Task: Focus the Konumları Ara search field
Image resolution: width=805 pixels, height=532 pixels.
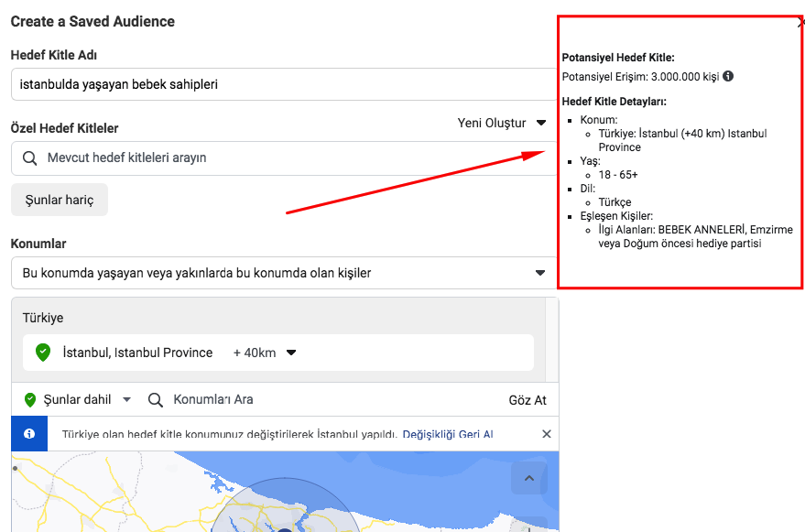Action: [x=213, y=399]
